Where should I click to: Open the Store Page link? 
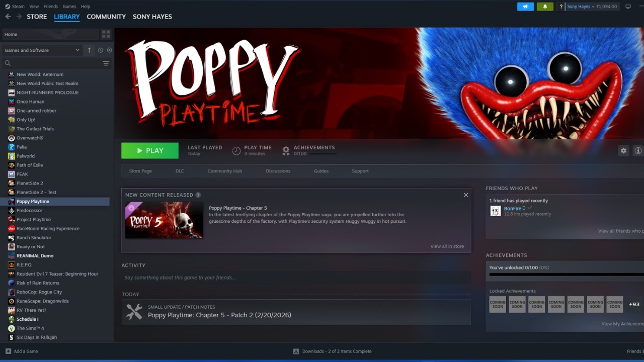point(140,171)
